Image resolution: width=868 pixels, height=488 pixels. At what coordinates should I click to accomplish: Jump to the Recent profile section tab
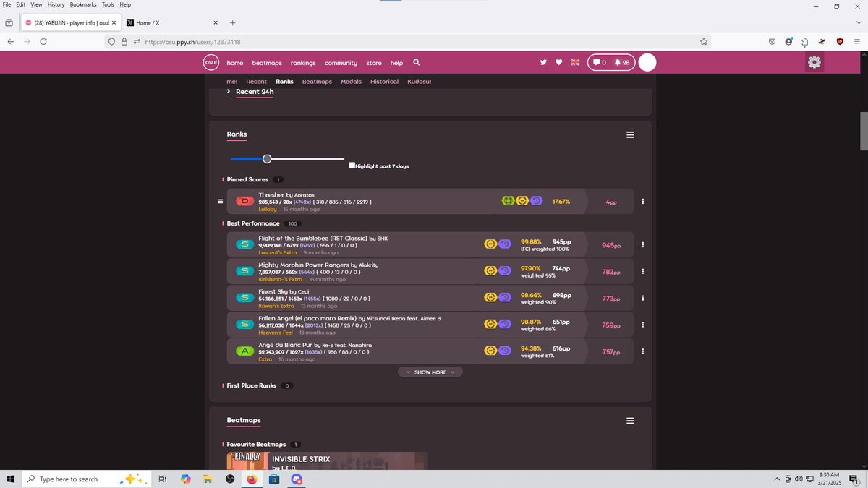click(256, 82)
